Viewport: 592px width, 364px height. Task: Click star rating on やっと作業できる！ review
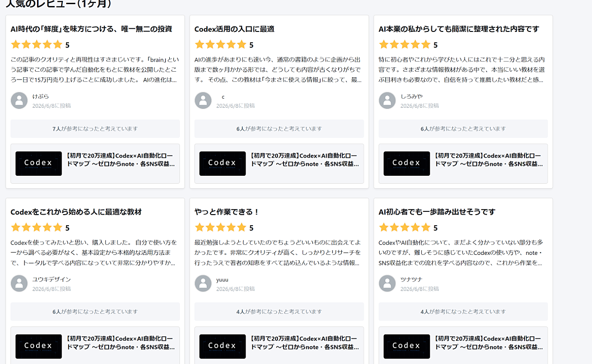pyautogui.click(x=221, y=228)
